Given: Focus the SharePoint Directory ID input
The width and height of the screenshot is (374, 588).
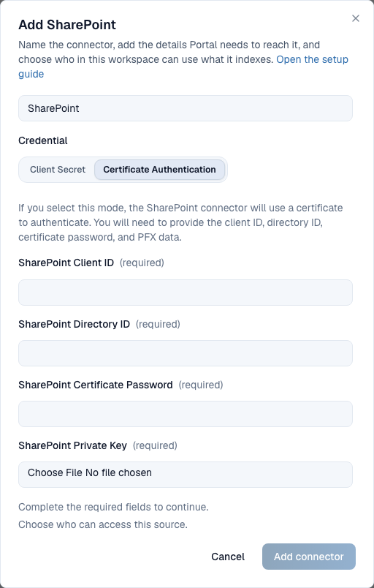Looking at the screenshot, I should click(186, 353).
